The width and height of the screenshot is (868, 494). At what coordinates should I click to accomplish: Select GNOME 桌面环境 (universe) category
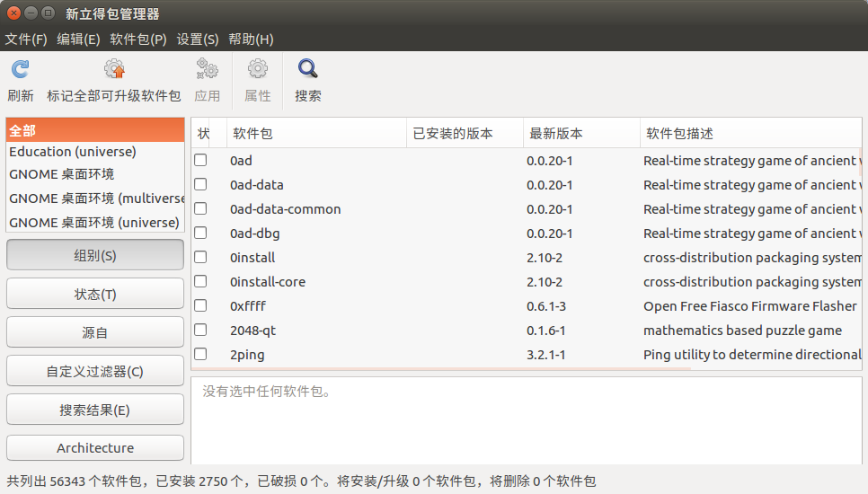click(95, 223)
